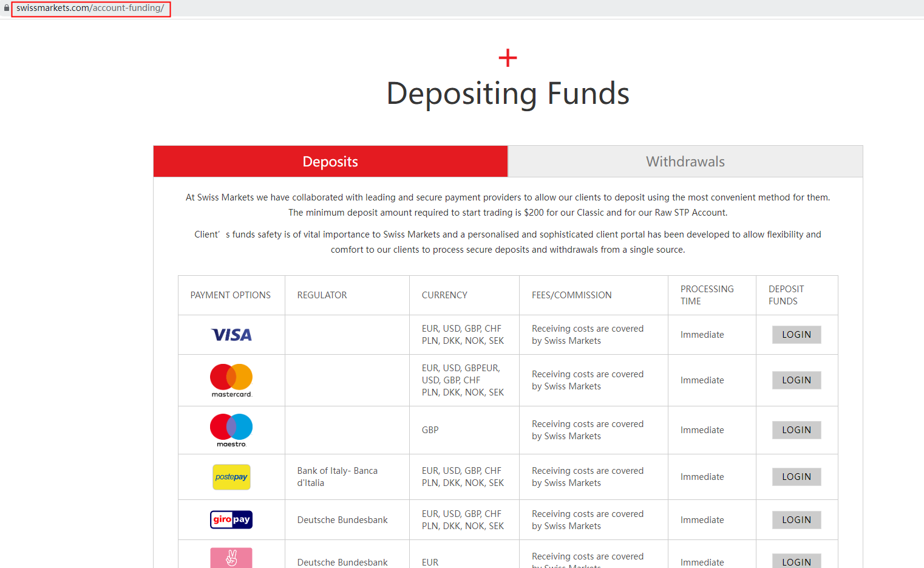The width and height of the screenshot is (924, 568).
Task: Click the Giropay row fees text
Action: click(588, 520)
